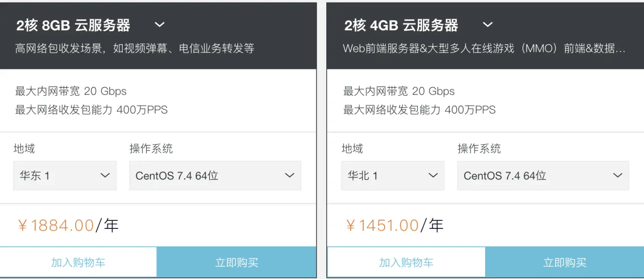This screenshot has width=644, height=279.
Task: Click 最大网络收发包能力 400万PPS in the 4GB card
Action: (x=419, y=110)
